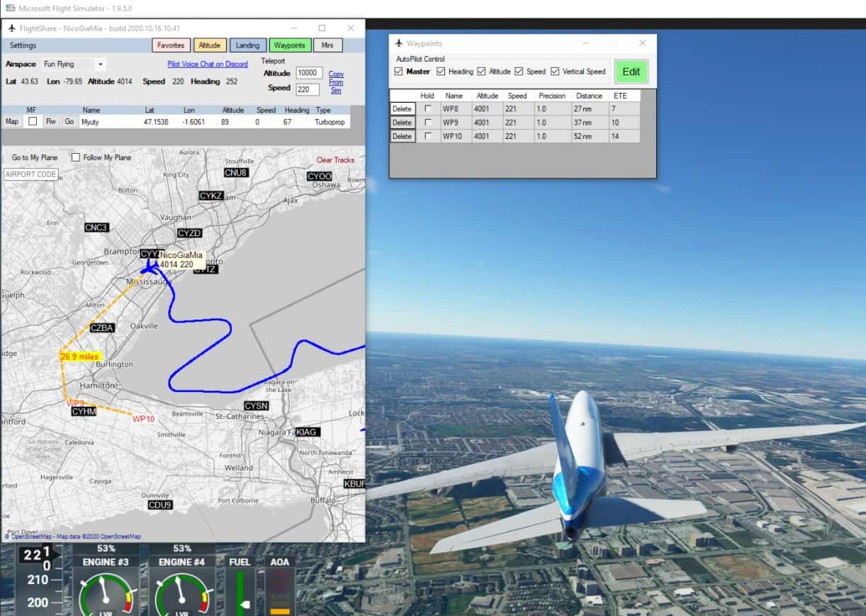Click the CYHM airport marker on map

point(84,411)
